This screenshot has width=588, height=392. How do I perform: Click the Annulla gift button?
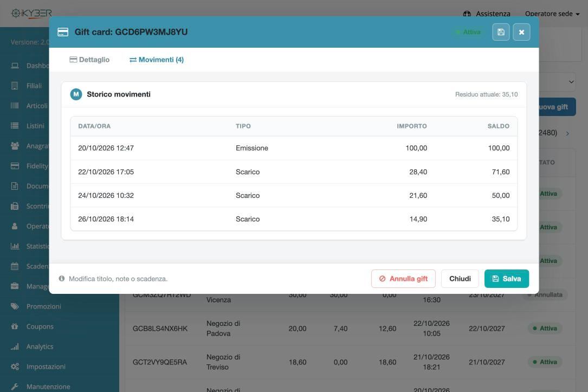click(403, 279)
